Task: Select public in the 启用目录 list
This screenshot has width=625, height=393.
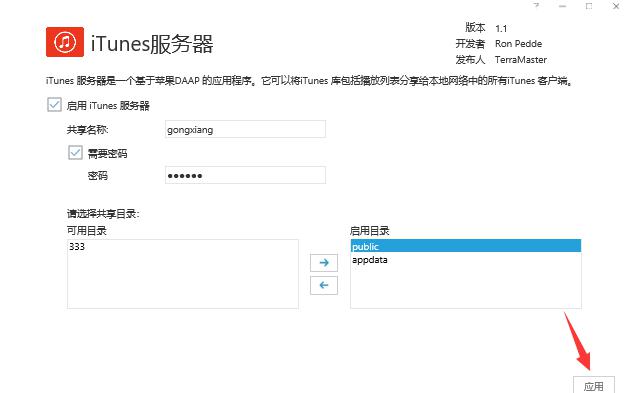Action: [x=466, y=246]
